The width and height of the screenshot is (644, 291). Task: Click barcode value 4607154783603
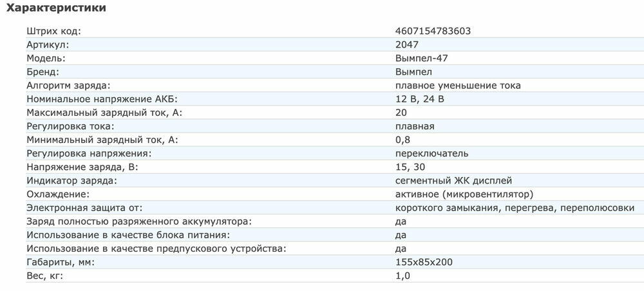point(433,31)
